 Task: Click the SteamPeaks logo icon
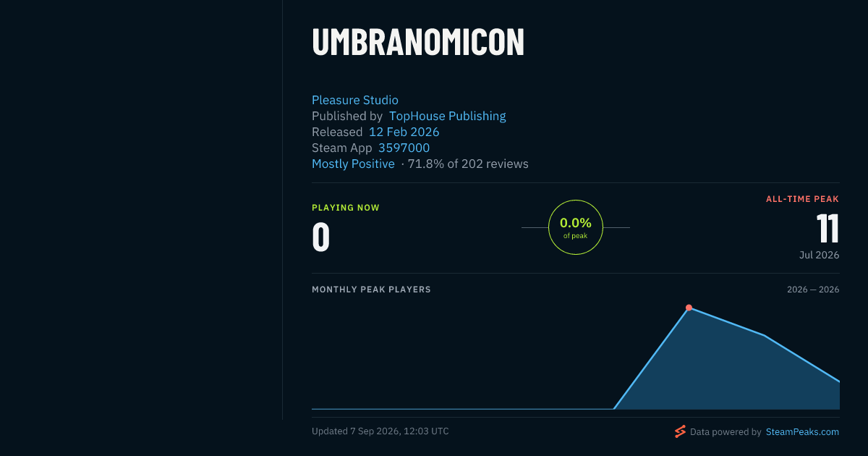point(680,431)
